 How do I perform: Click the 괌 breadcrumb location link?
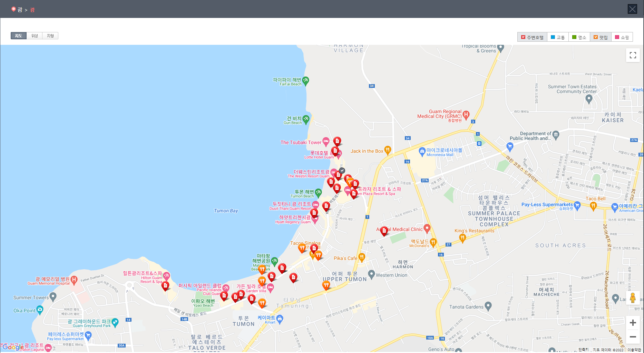(x=20, y=10)
